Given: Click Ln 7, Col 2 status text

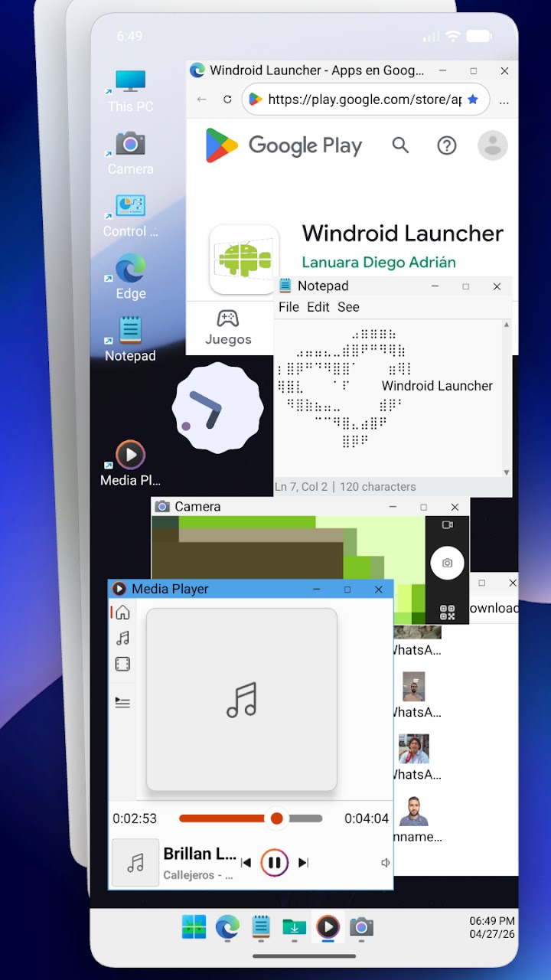Looking at the screenshot, I should pos(301,487).
